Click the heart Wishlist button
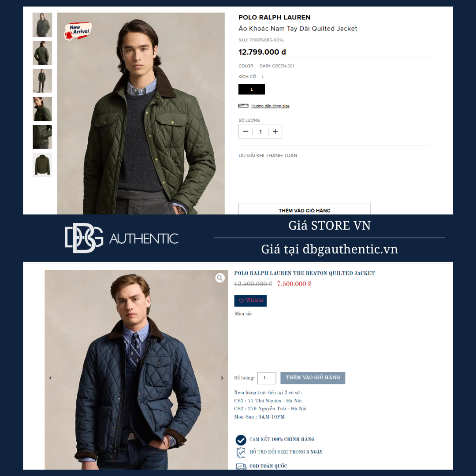 pyautogui.click(x=250, y=301)
